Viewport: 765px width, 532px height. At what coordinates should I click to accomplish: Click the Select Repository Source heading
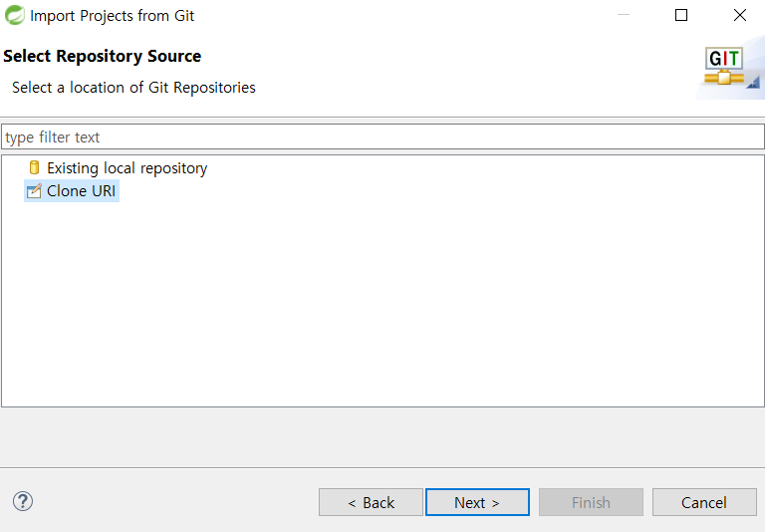(102, 56)
